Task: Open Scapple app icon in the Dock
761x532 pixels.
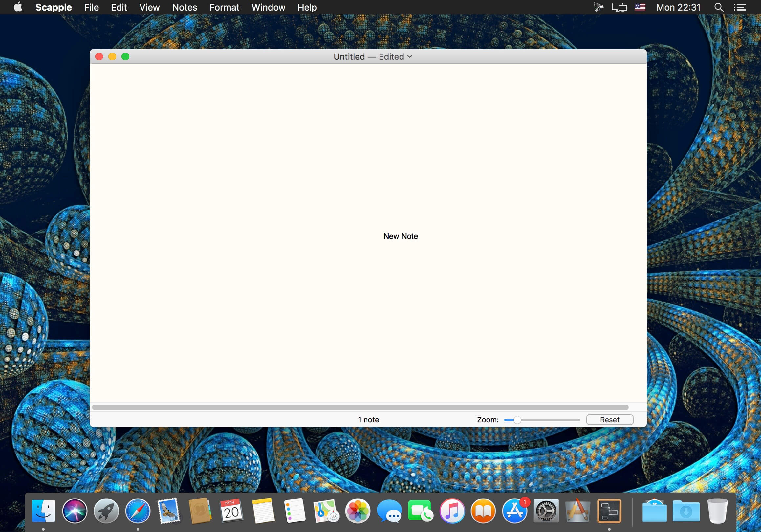Action: [x=609, y=511]
